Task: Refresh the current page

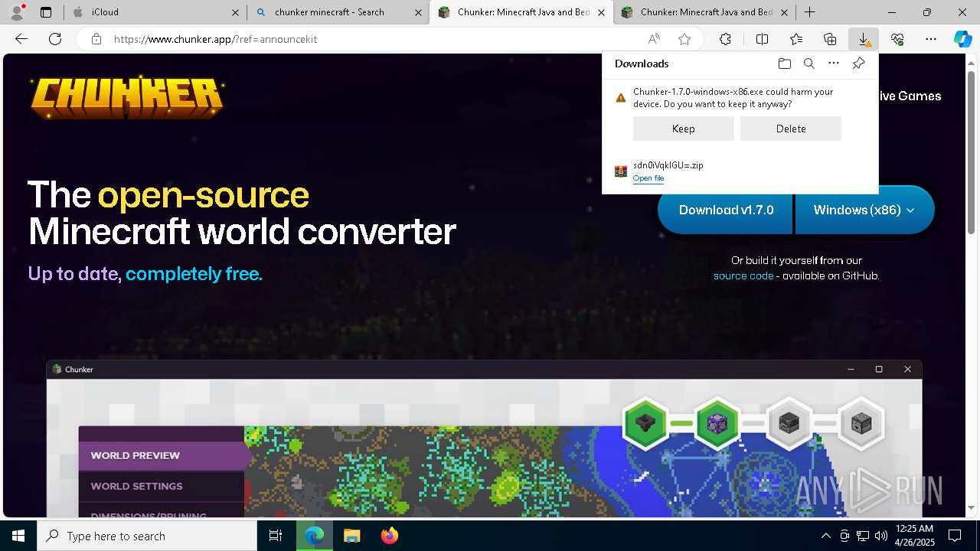Action: coord(55,39)
